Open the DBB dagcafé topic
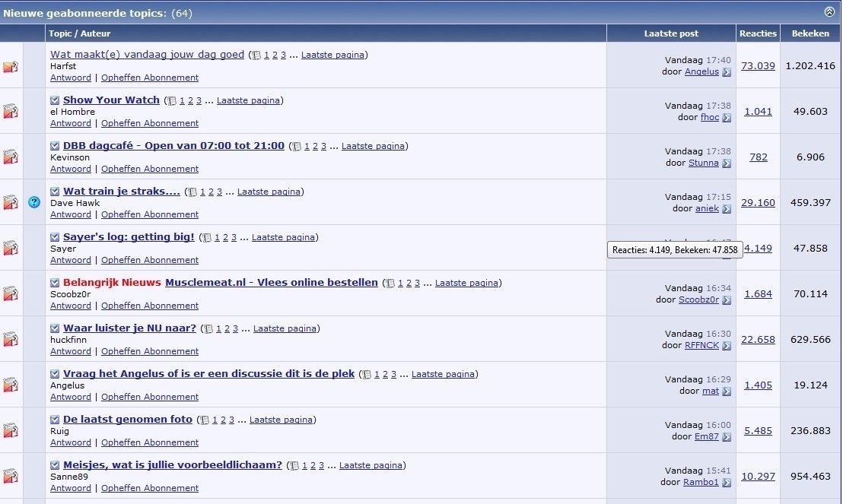This screenshot has height=504, width=843. 173,146
